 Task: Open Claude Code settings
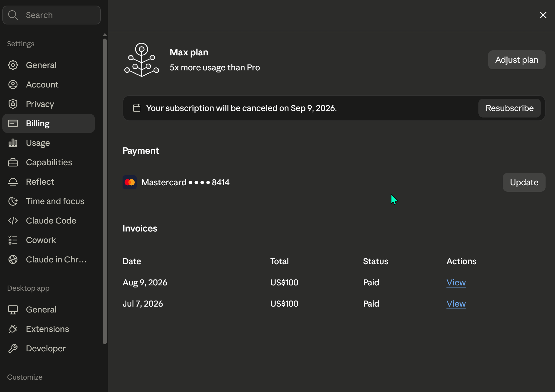tap(49, 221)
